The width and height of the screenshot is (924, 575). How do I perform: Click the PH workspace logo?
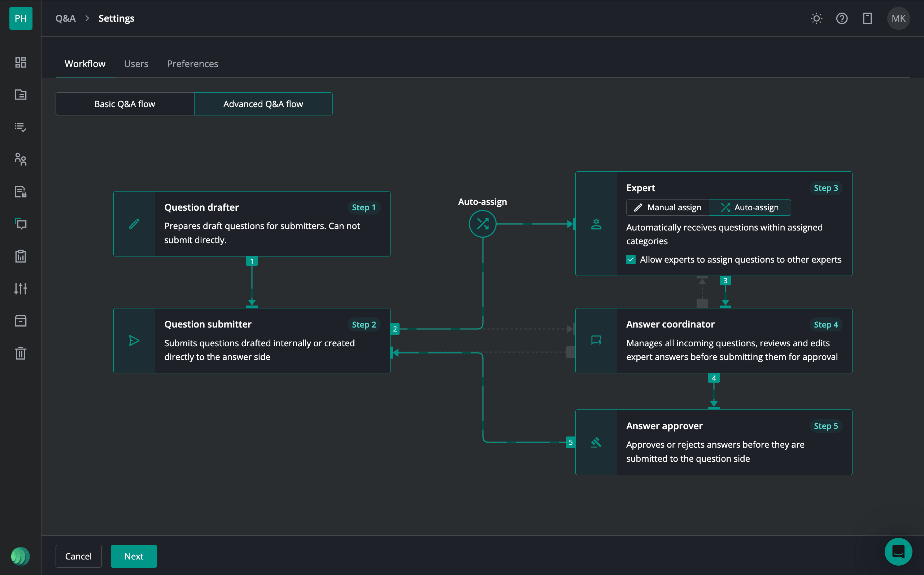pyautogui.click(x=21, y=18)
